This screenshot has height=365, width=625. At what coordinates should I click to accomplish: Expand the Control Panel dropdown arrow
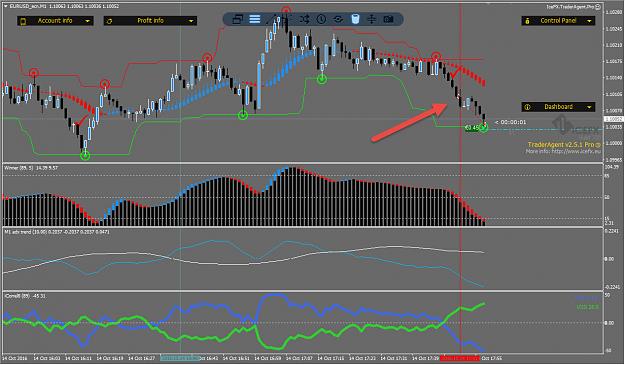tap(589, 21)
